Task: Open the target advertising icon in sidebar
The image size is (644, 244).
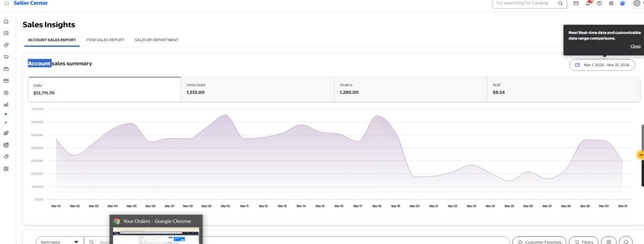Action: tap(6, 145)
